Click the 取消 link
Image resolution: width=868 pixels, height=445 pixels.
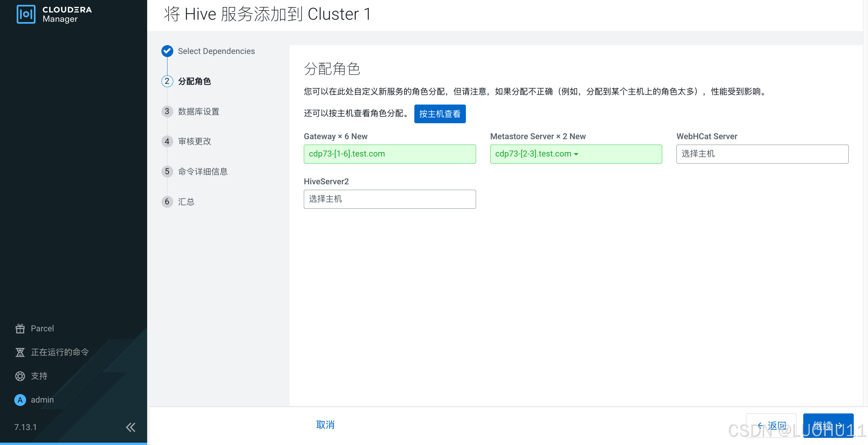325,425
